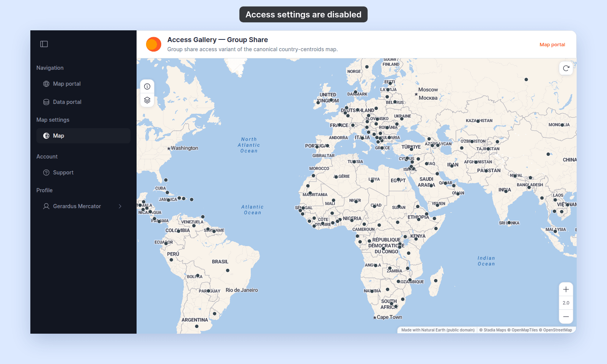Viewport: 607px width, 364px height.
Task: Select the Map settings item
Action: [x=83, y=136]
